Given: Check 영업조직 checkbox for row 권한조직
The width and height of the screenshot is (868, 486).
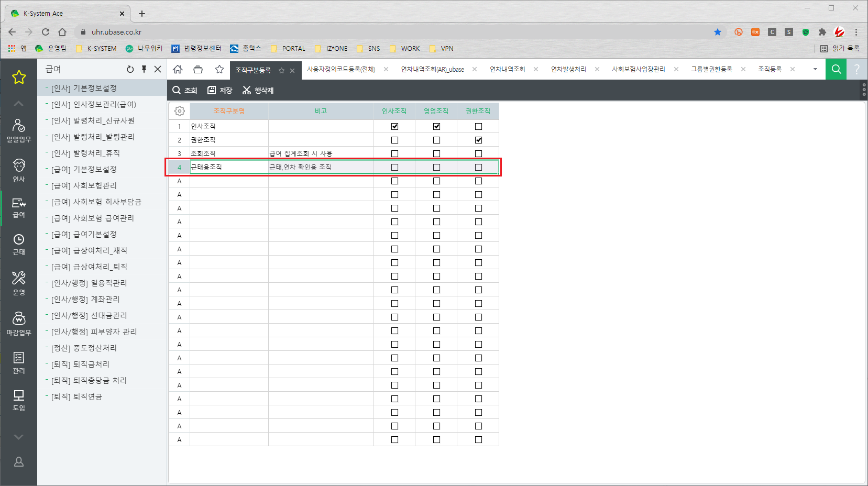Looking at the screenshot, I should point(436,140).
